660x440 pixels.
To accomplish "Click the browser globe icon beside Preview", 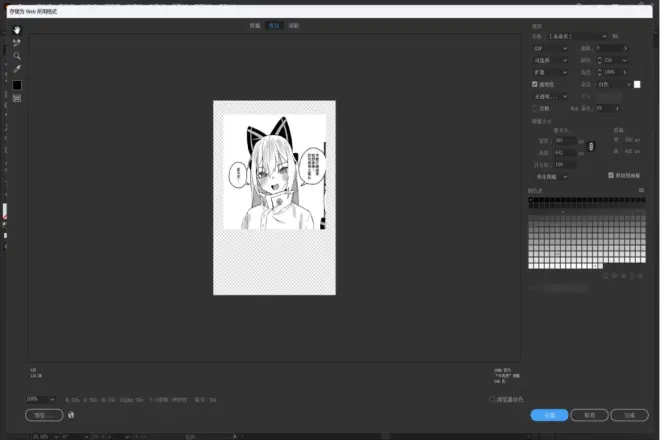I will pyautogui.click(x=71, y=415).
